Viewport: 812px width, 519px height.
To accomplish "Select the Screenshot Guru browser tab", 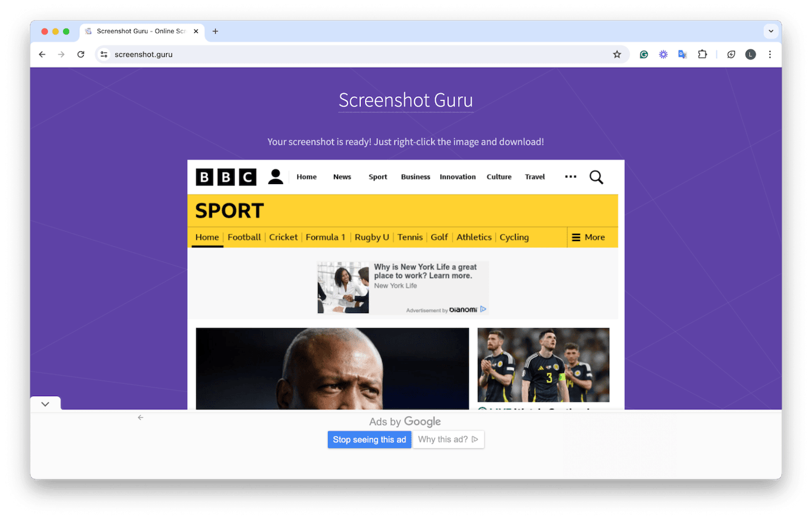I will tap(141, 31).
